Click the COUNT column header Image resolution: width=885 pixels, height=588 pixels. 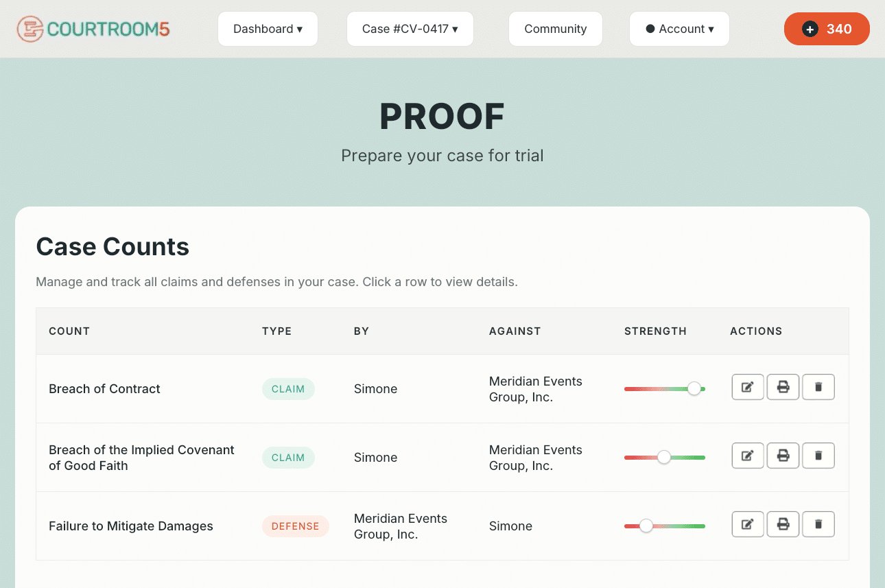point(69,331)
